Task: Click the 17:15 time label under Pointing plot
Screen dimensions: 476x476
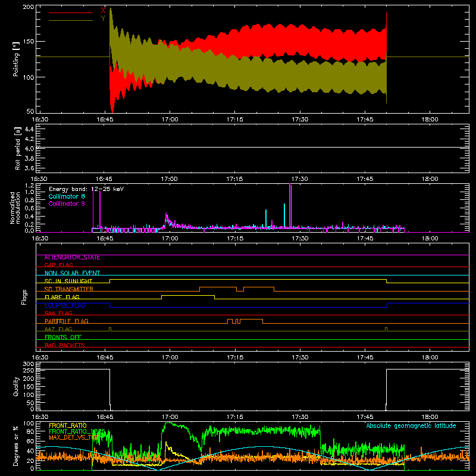Action: tap(234, 120)
